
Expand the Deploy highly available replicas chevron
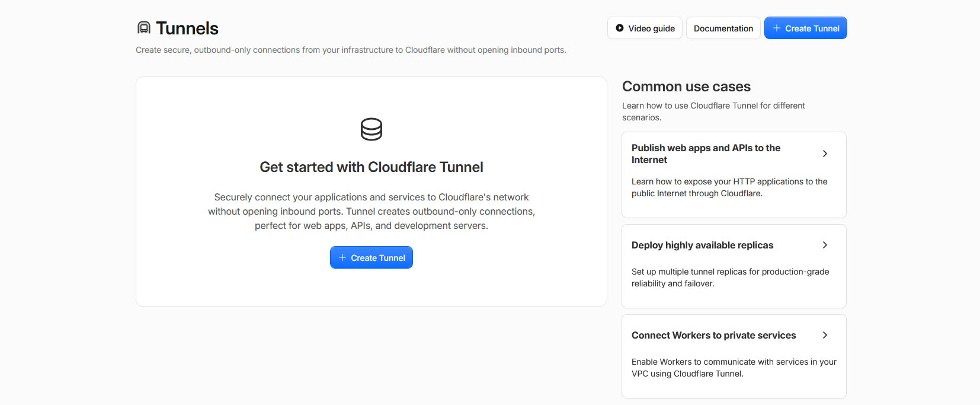point(825,245)
